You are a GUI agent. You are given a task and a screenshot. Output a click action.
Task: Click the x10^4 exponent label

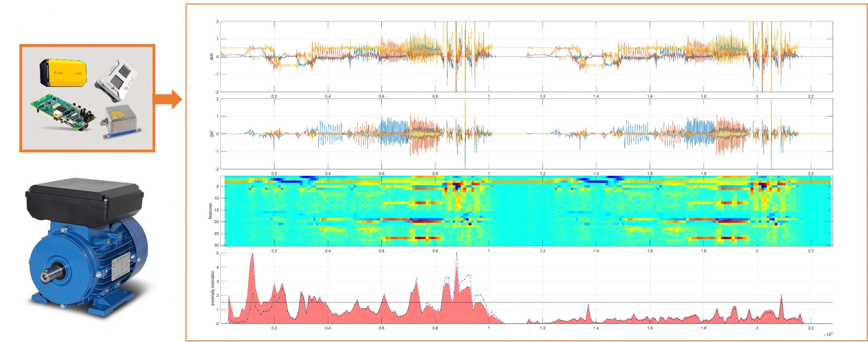click(x=828, y=335)
